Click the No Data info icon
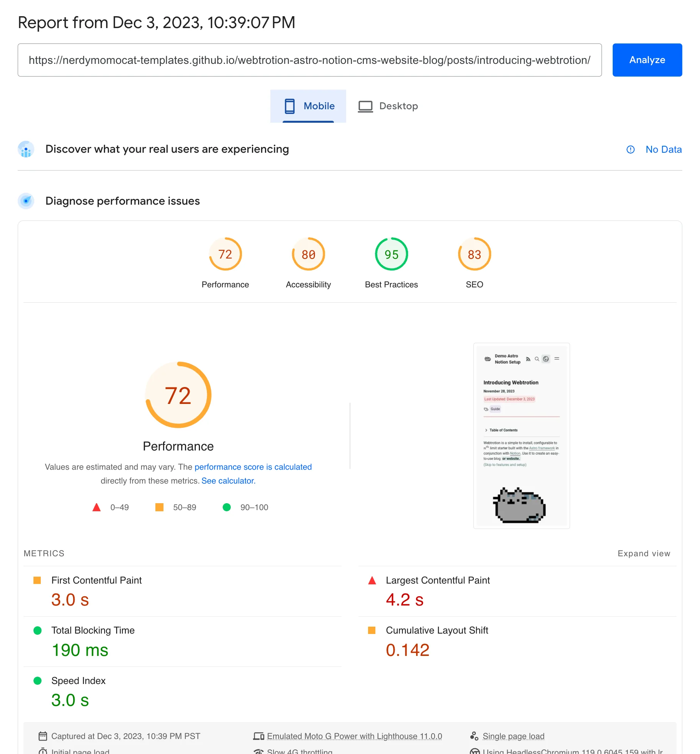The height and width of the screenshot is (754, 700). coord(630,150)
